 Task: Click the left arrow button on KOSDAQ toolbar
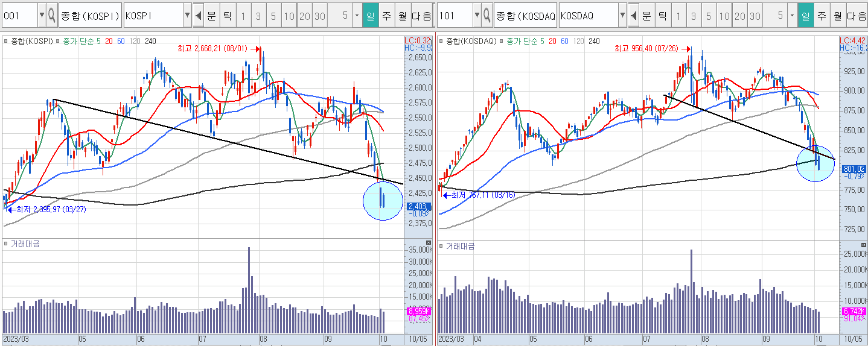pyautogui.click(x=633, y=16)
